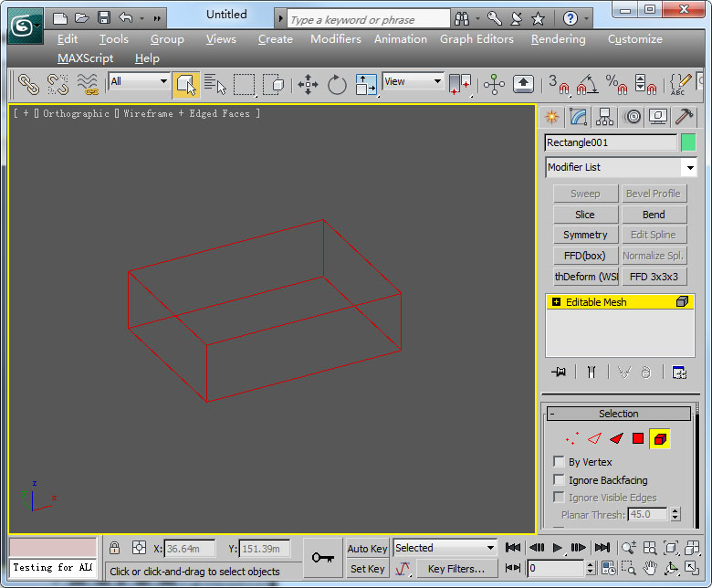Viewport: 712px width, 588px height.
Task: Click Show End Result toggle icon
Action: [592, 373]
